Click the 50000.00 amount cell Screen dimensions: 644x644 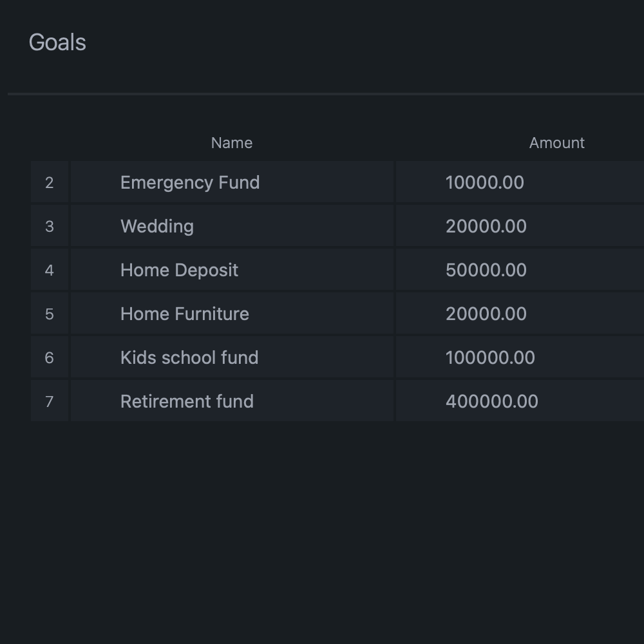pos(520,270)
